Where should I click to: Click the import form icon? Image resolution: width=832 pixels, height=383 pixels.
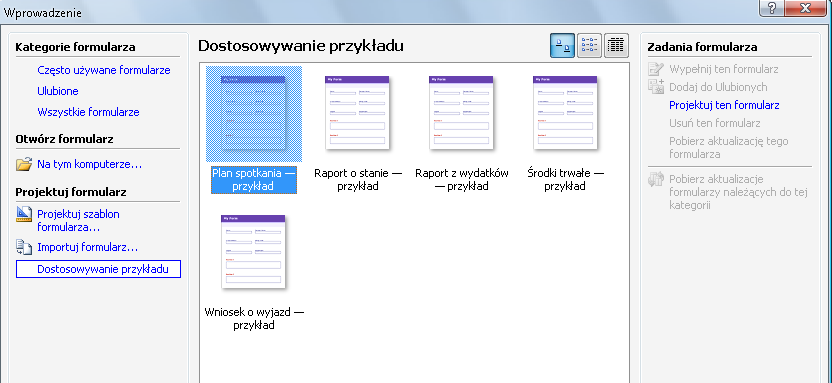coord(24,247)
